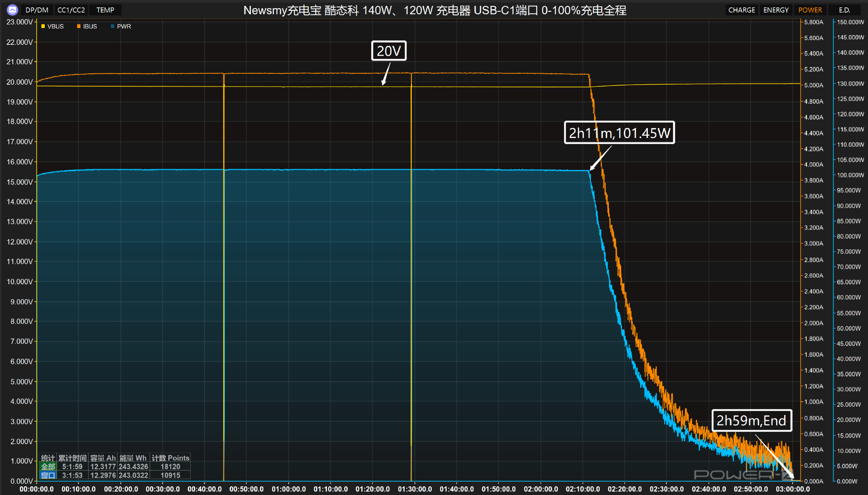The height and width of the screenshot is (495, 868).
Task: Click the orange IBUS color swatch
Action: 79,26
